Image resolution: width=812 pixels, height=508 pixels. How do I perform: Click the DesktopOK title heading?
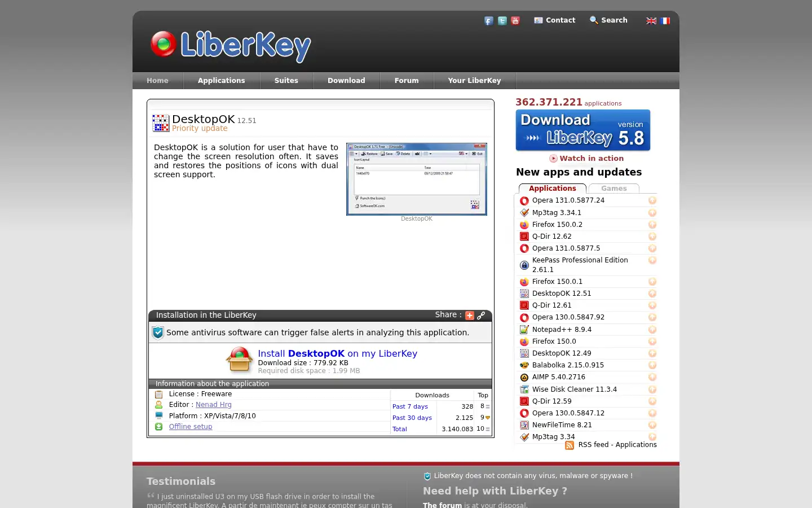pos(203,119)
